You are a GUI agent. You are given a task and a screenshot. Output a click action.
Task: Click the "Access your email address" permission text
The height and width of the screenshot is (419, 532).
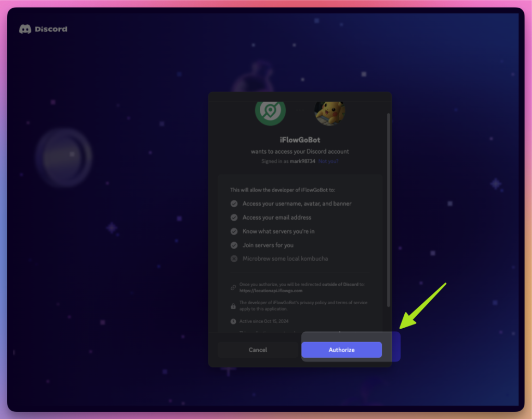coord(277,218)
